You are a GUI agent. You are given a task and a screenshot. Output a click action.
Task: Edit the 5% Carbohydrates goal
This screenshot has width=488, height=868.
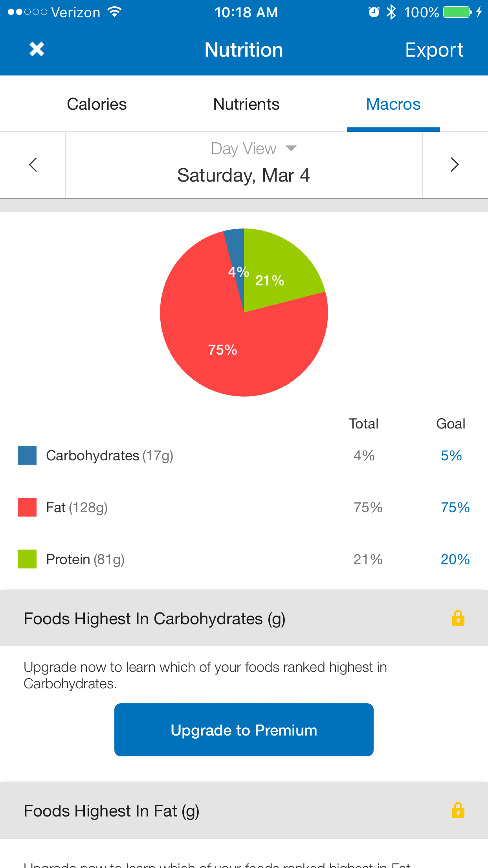point(451,456)
